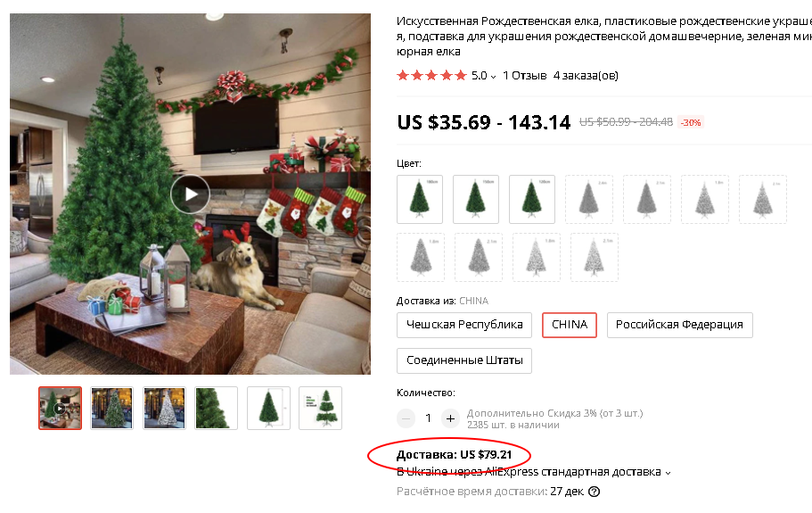This screenshot has height=513, width=812.
Task: Select shipping from Чешская Республика
Action: pyautogui.click(x=464, y=325)
